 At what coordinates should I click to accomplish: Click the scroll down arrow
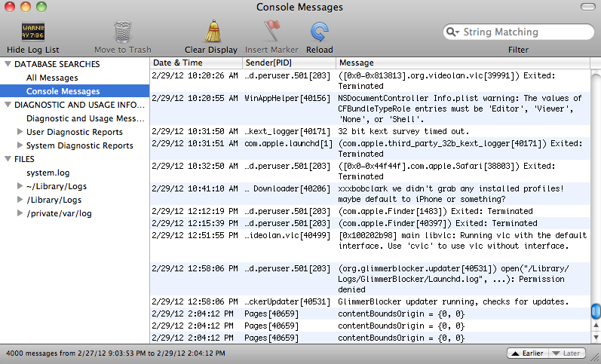(596, 338)
